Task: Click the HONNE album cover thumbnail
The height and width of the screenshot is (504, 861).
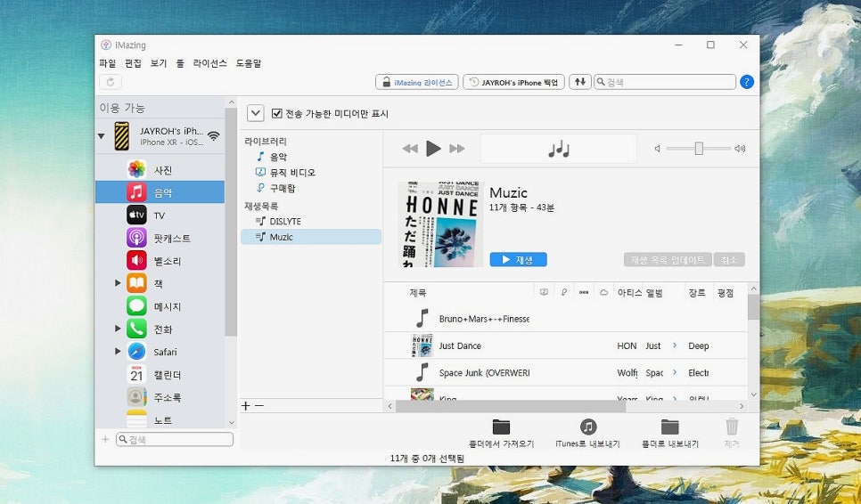Action: 441,224
